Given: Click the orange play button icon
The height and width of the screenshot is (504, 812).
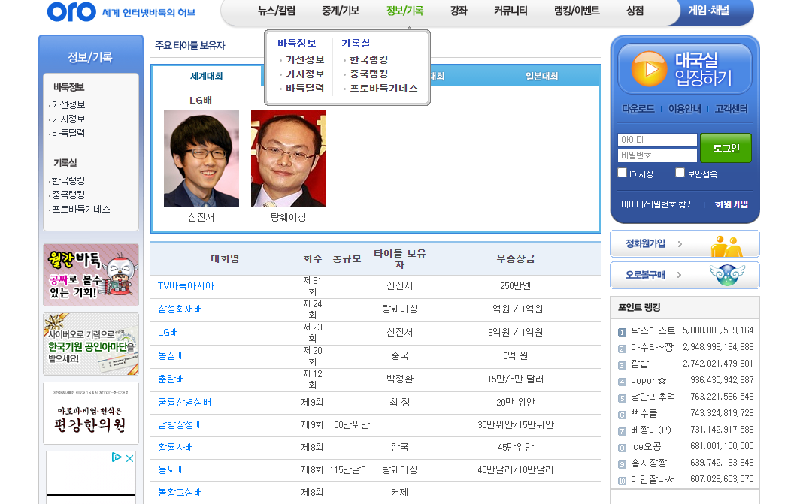Looking at the screenshot, I should (648, 69).
